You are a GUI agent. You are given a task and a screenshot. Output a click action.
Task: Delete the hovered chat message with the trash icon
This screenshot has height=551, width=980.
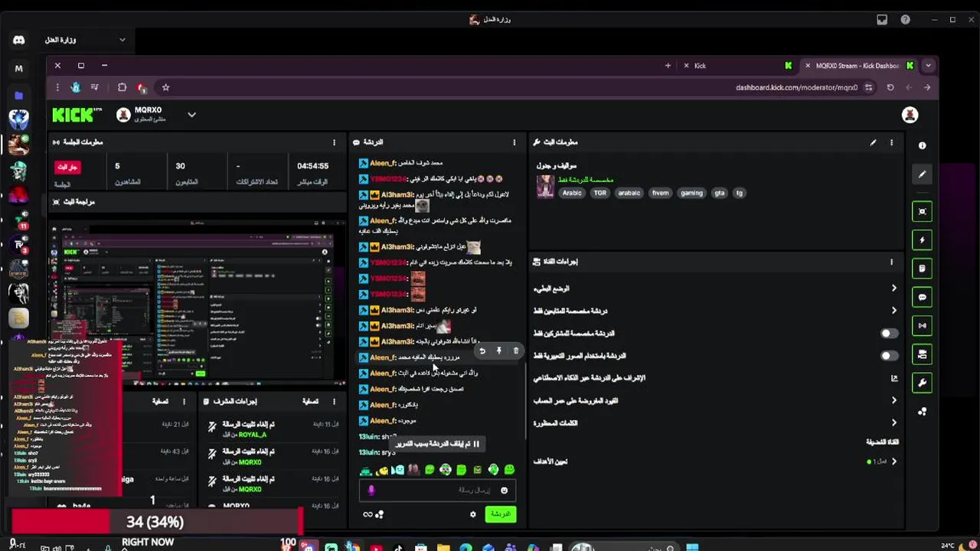tap(515, 351)
